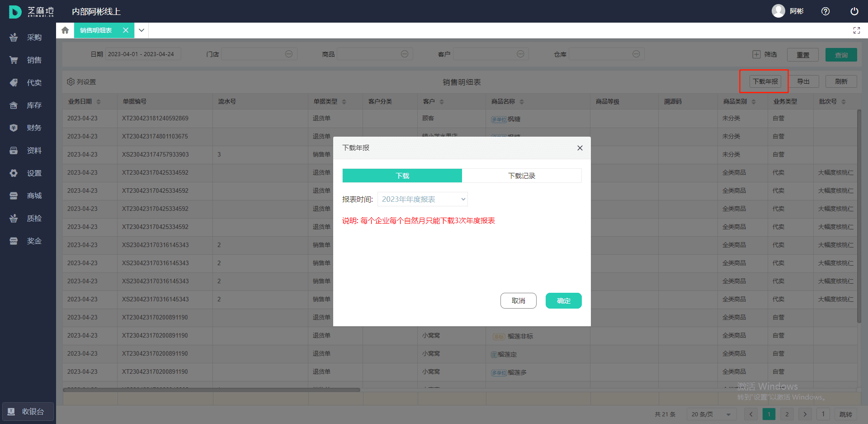Open the 库存 inventory sidebar menu
This screenshot has width=868, height=424.
pyautogui.click(x=27, y=105)
